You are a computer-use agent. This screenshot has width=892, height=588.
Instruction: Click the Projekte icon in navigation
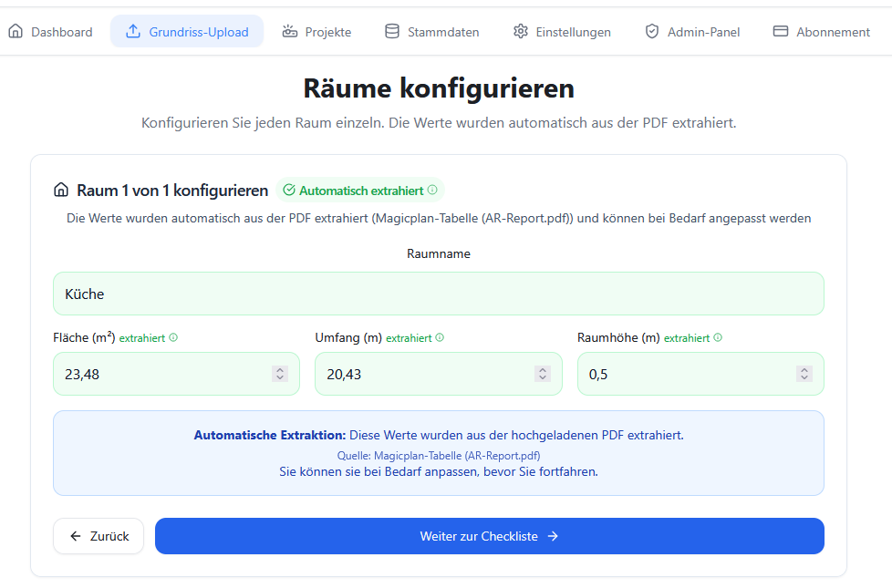click(x=290, y=32)
